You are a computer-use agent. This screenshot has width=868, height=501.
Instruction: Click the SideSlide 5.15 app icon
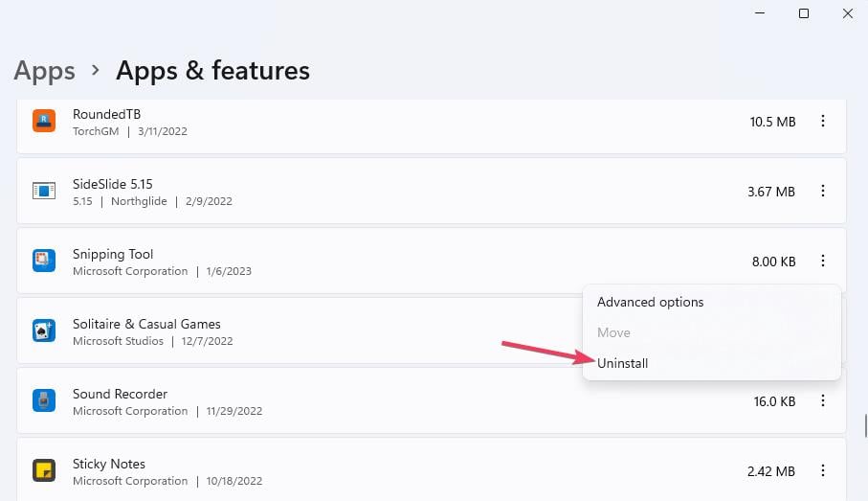44,191
